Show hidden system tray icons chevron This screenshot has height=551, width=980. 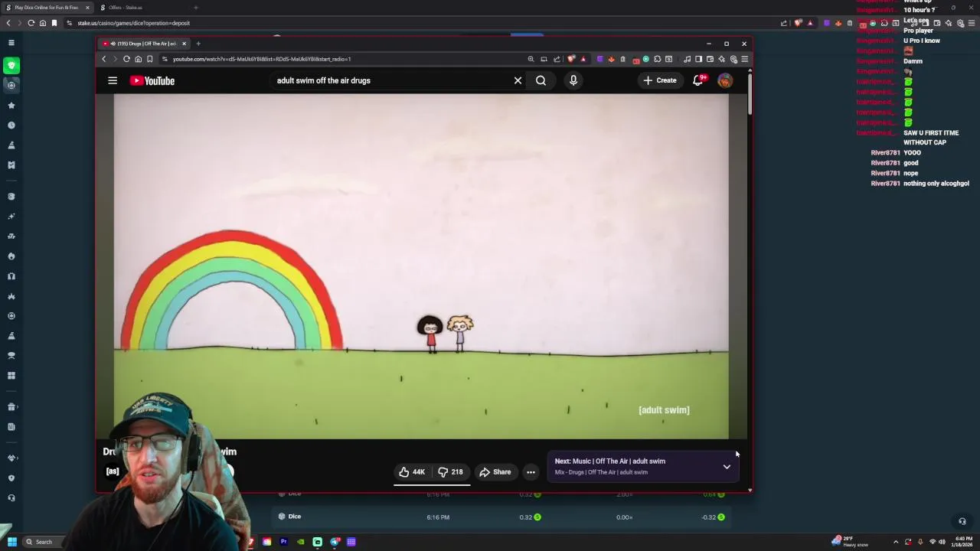896,542
